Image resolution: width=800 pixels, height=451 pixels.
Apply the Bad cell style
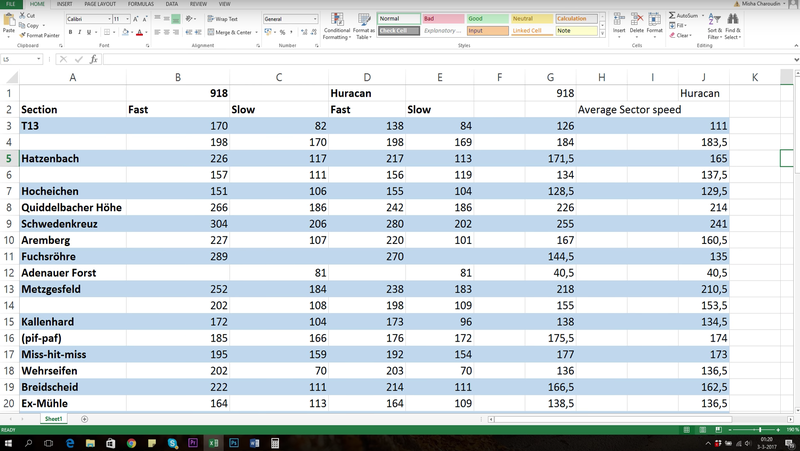click(443, 18)
